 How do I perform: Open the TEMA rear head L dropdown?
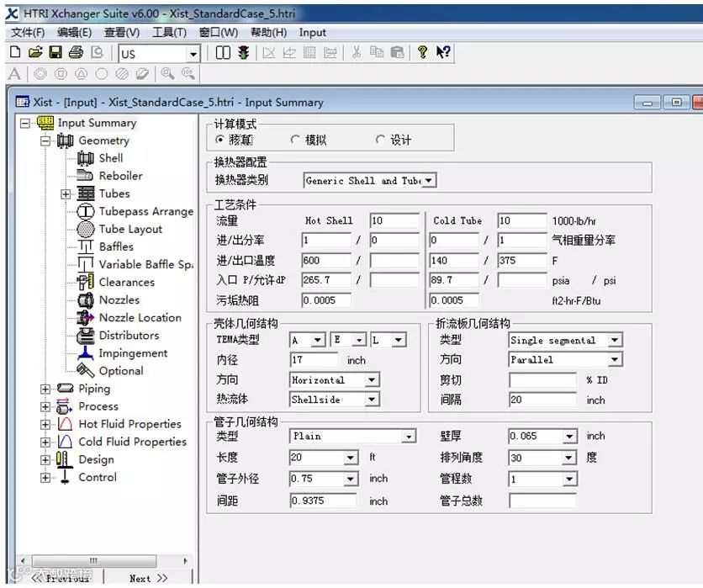point(398,340)
